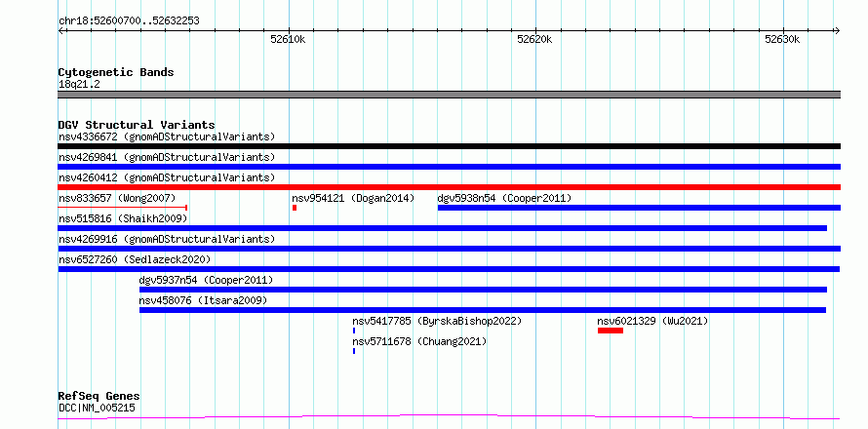The height and width of the screenshot is (429, 868).
Task: Click the nsv515816 (Shaikh2009) label
Action: 123,218
